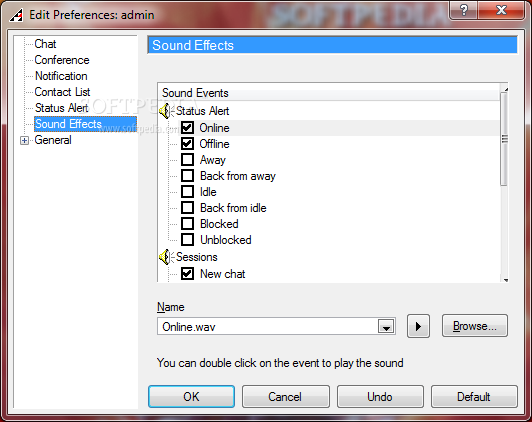Click the OK button
The image size is (532, 422).
coord(191,397)
